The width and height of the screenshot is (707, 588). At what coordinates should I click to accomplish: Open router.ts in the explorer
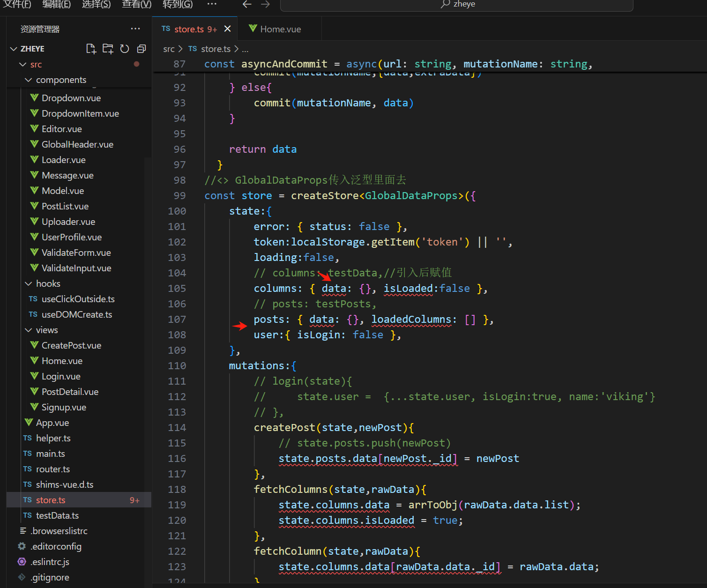pyautogui.click(x=52, y=469)
